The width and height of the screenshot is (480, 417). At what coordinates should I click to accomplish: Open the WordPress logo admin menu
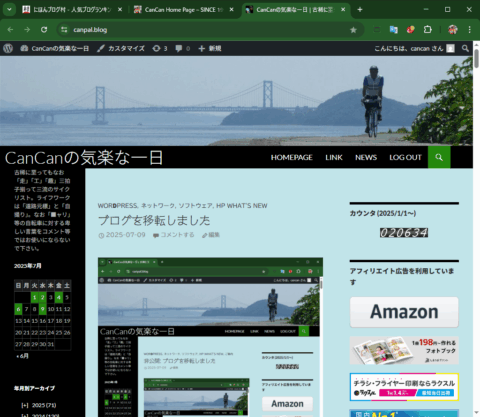point(8,49)
